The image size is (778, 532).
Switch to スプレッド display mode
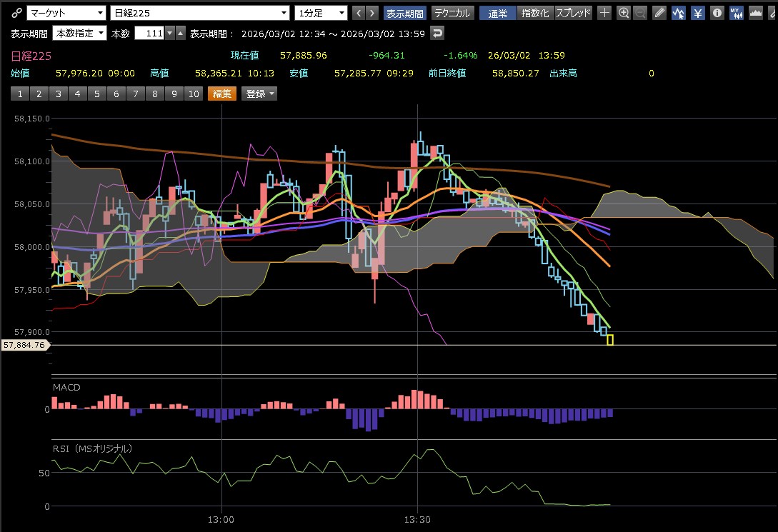(573, 13)
